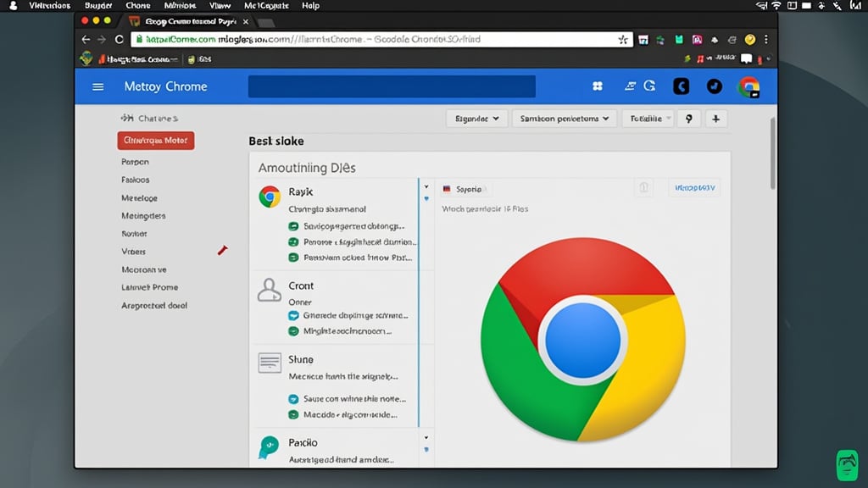Image resolution: width=868 pixels, height=488 pixels.
Task: Click the red Ctnwtrqau Moter button
Action: [x=156, y=141]
